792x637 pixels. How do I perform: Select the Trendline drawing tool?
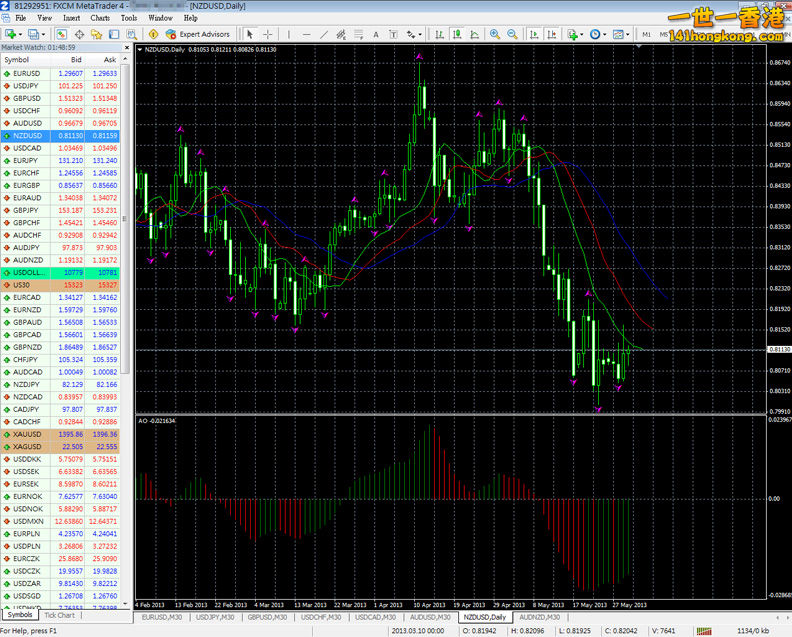coord(324,34)
